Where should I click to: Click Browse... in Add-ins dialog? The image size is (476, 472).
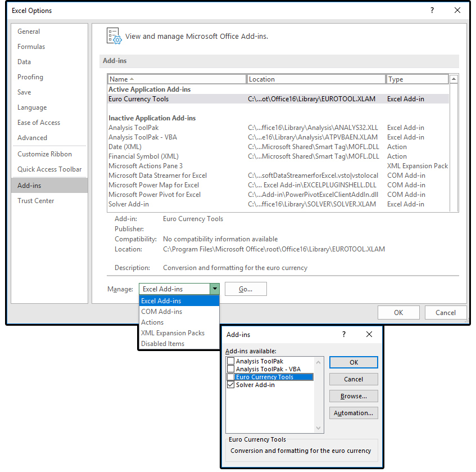point(353,396)
